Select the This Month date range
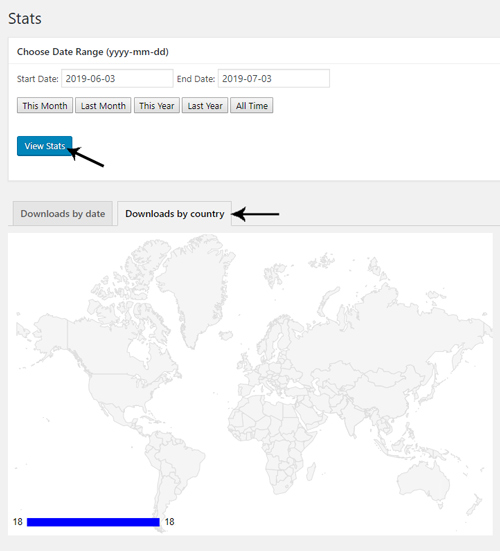This screenshot has height=551, width=500. [x=45, y=105]
